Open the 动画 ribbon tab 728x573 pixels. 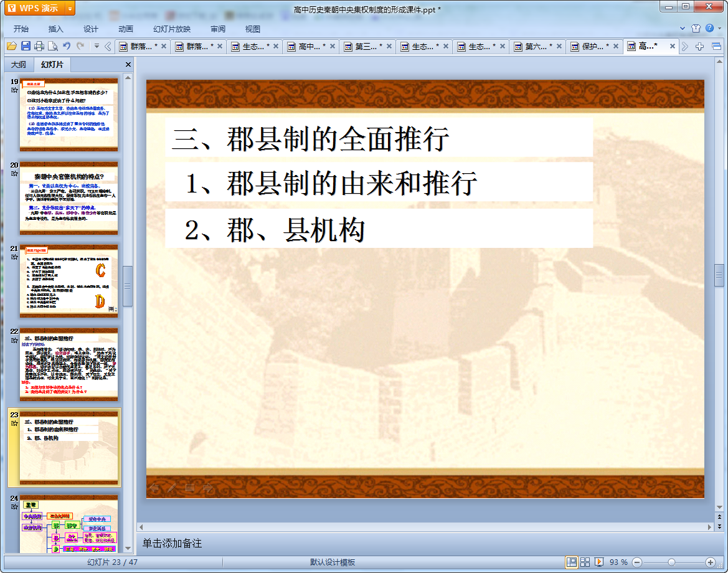(x=125, y=29)
